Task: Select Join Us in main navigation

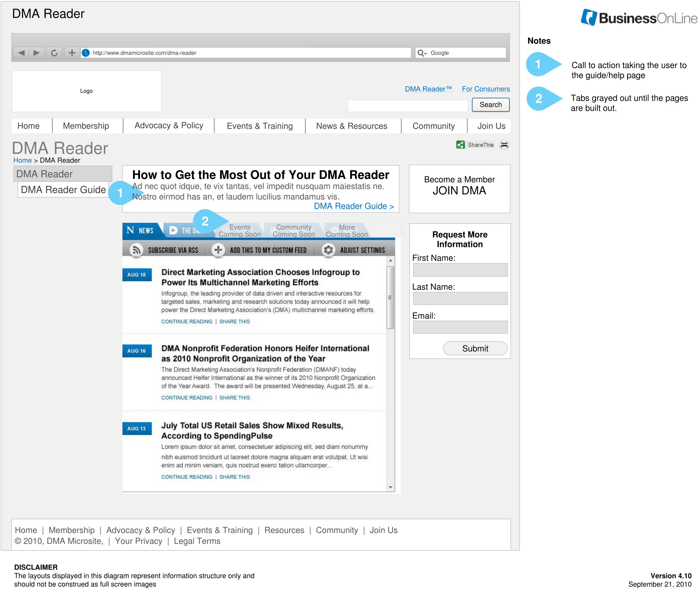Action: pos(491,126)
